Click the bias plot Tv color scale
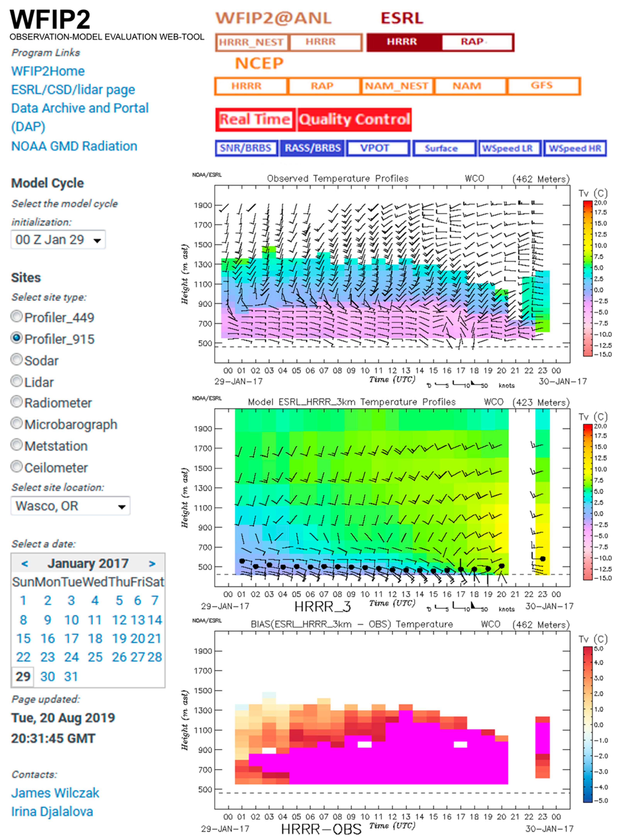This screenshot has height=840, width=619. click(x=588, y=724)
